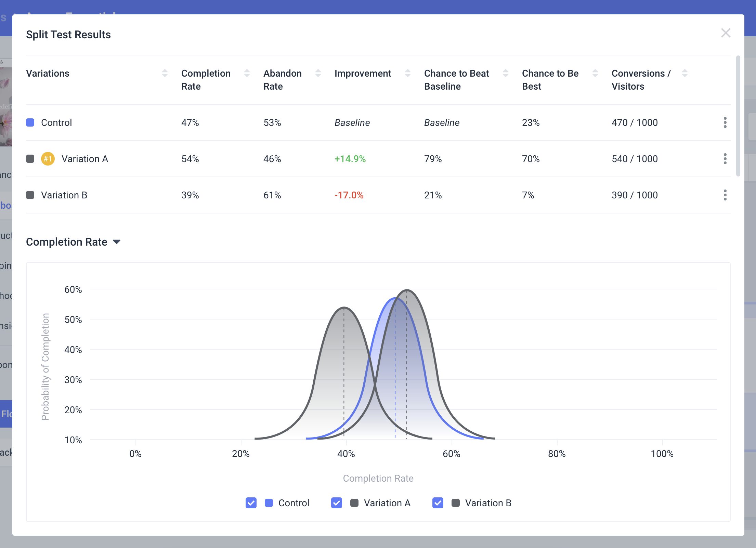756x548 pixels.
Task: Uncheck Variation A in chart legend
Action: tap(337, 503)
